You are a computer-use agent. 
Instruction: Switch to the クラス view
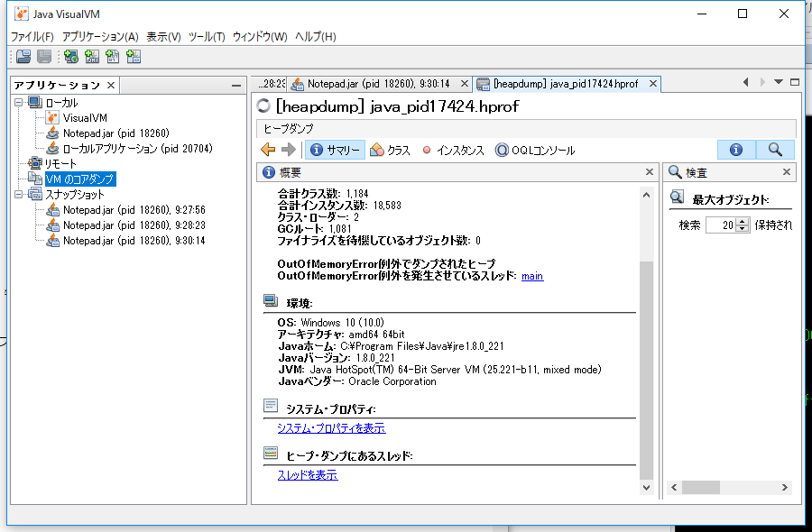click(391, 150)
